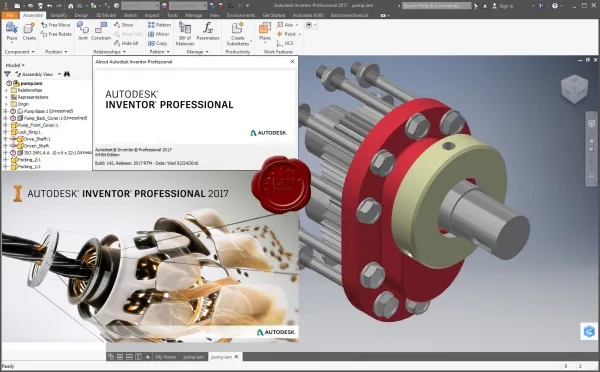Click Hide All relationships
The image size is (600, 372).
[x=126, y=43]
